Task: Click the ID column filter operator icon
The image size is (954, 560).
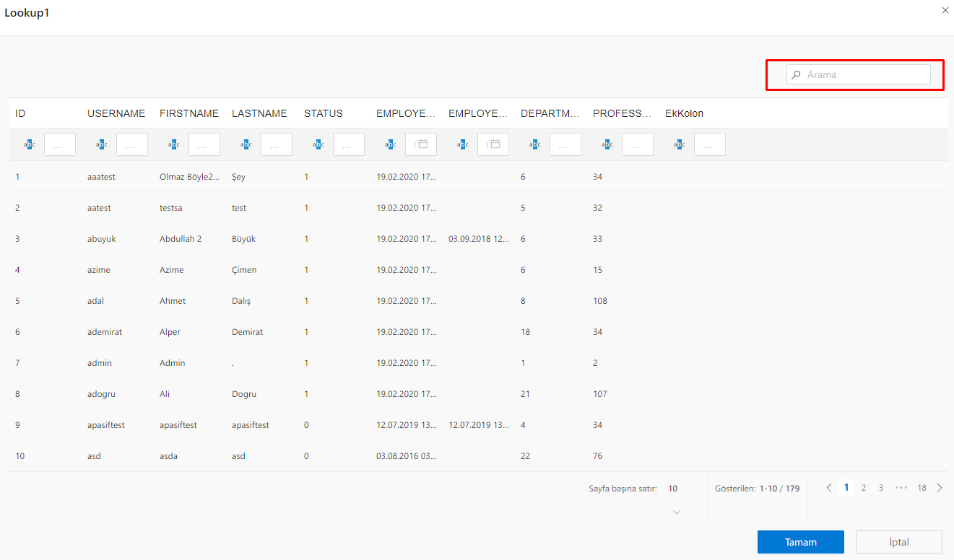Action: tap(29, 144)
